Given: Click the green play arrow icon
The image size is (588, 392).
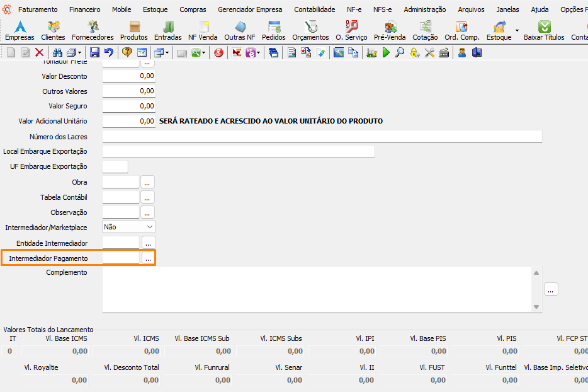Looking at the screenshot, I should pyautogui.click(x=386, y=52).
